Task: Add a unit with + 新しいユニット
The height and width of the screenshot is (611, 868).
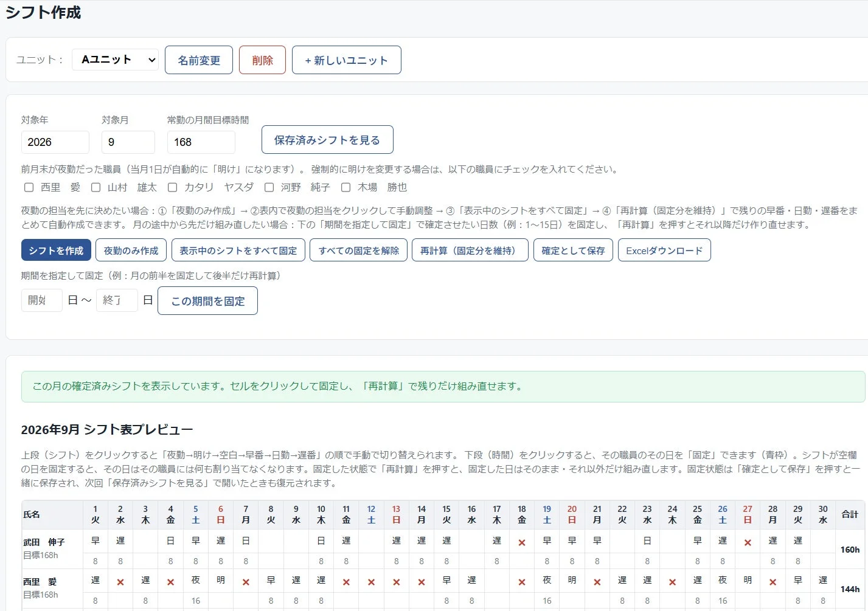Action: (346, 60)
